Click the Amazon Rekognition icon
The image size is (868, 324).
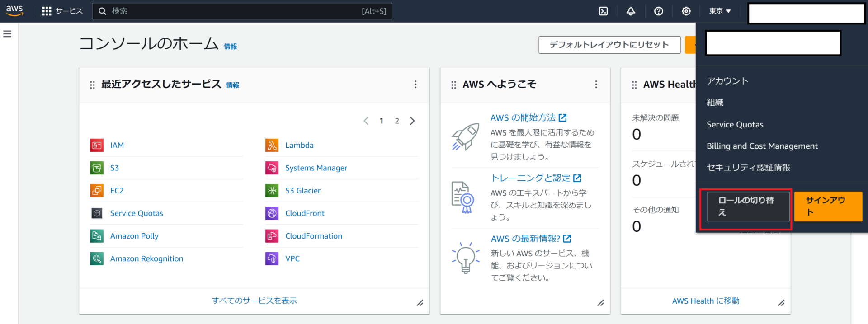(97, 258)
